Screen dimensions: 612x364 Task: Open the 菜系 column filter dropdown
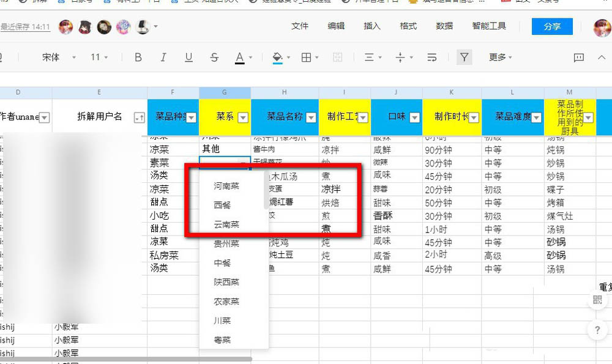coord(242,117)
